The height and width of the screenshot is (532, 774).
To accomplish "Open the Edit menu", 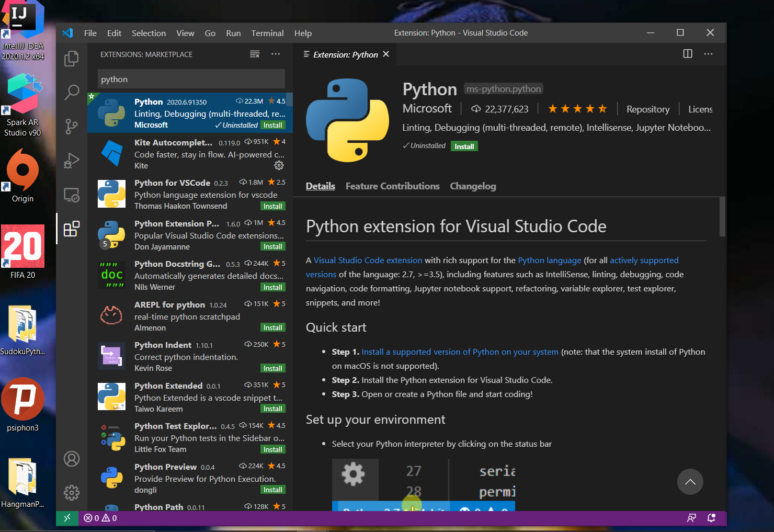I will click(x=114, y=33).
